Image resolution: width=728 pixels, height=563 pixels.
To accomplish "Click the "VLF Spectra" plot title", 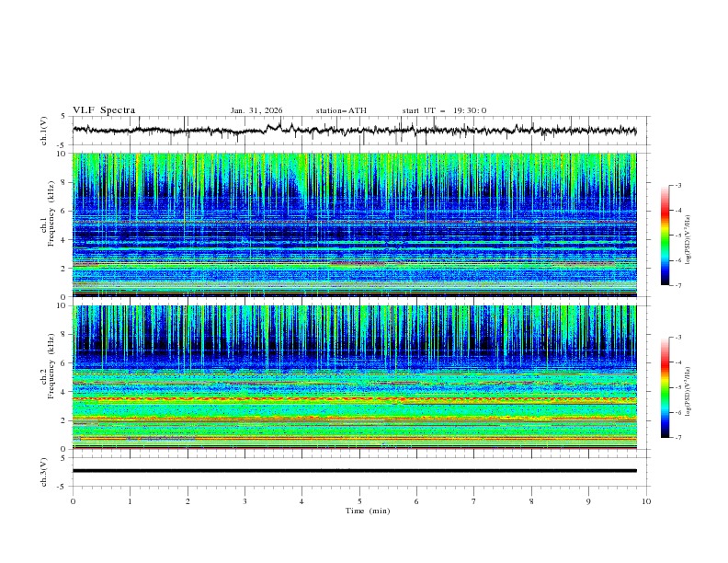I will (x=104, y=110).
